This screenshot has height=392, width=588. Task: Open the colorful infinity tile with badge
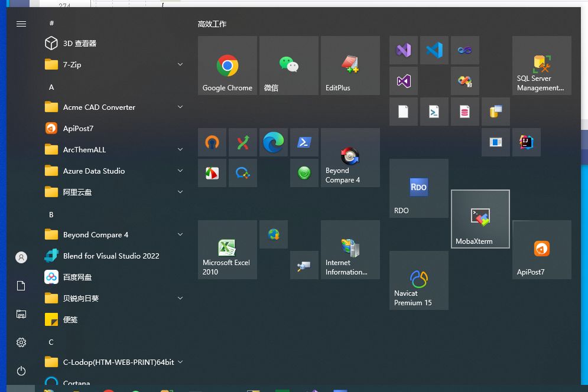tap(465, 81)
